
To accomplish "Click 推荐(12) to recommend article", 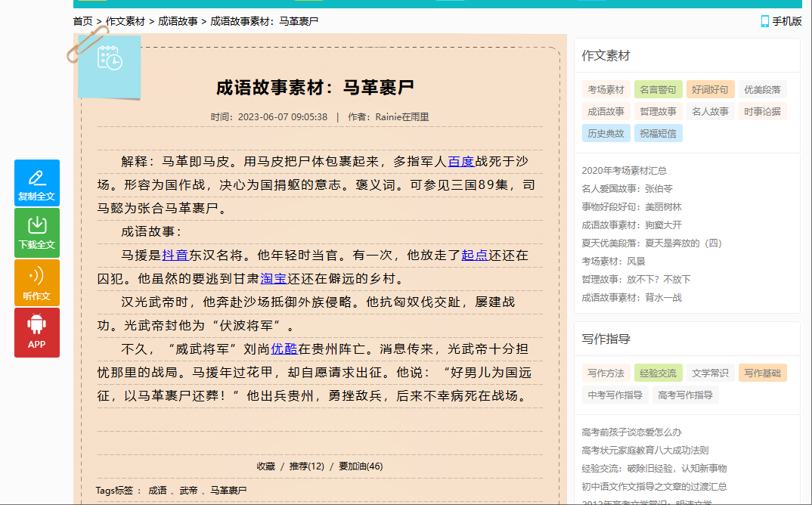I will pos(306,466).
